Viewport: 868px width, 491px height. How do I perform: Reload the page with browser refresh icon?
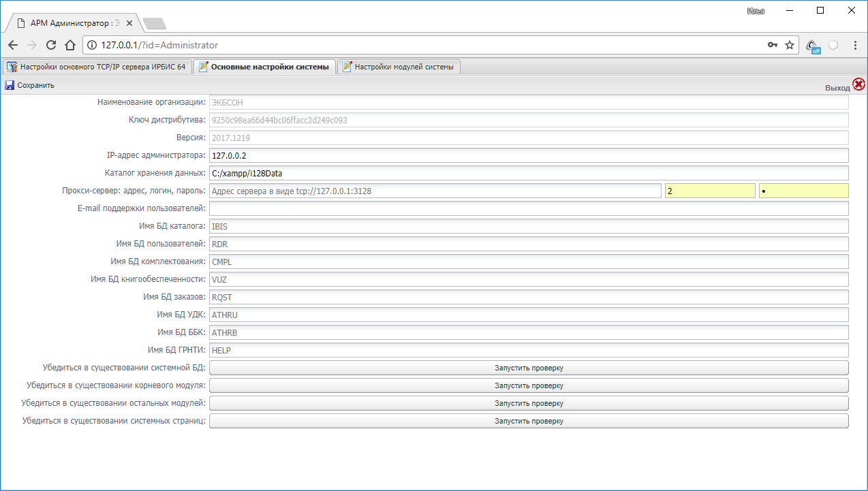pos(51,45)
